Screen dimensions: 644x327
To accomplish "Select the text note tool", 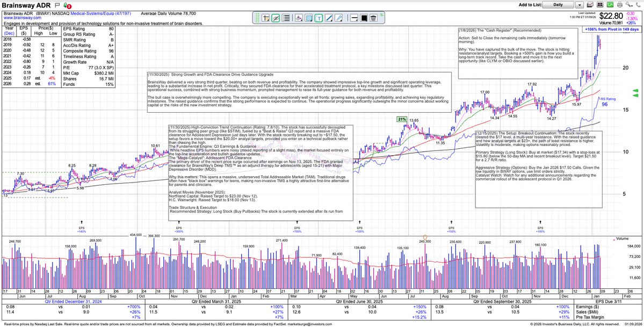I will pos(319,18).
